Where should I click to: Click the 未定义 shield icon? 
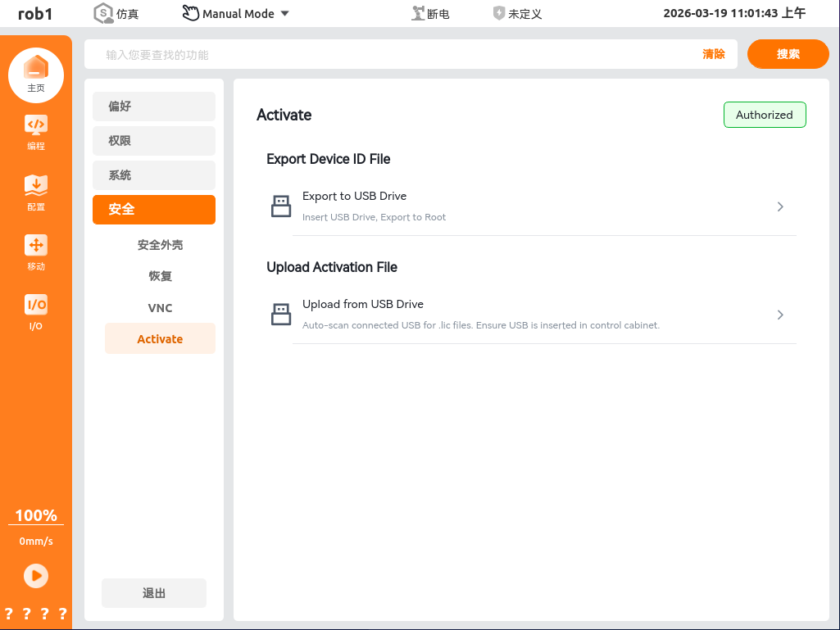click(x=499, y=13)
